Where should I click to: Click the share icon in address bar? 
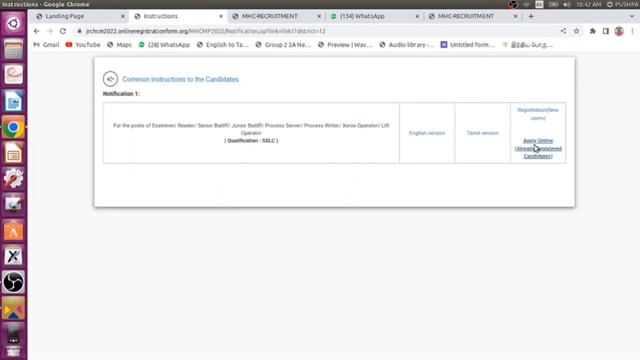pos(563,31)
